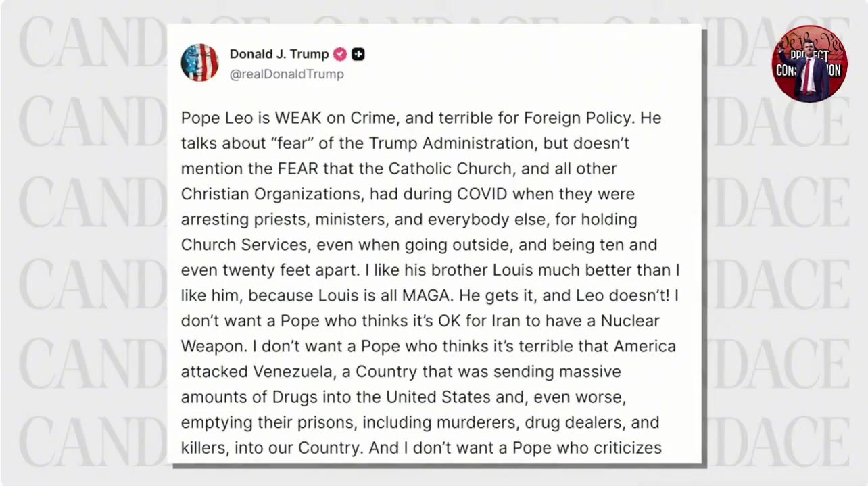Screen dimensions: 868x486
Task: Click the word "Nuclear" in the post
Action: coord(627,321)
